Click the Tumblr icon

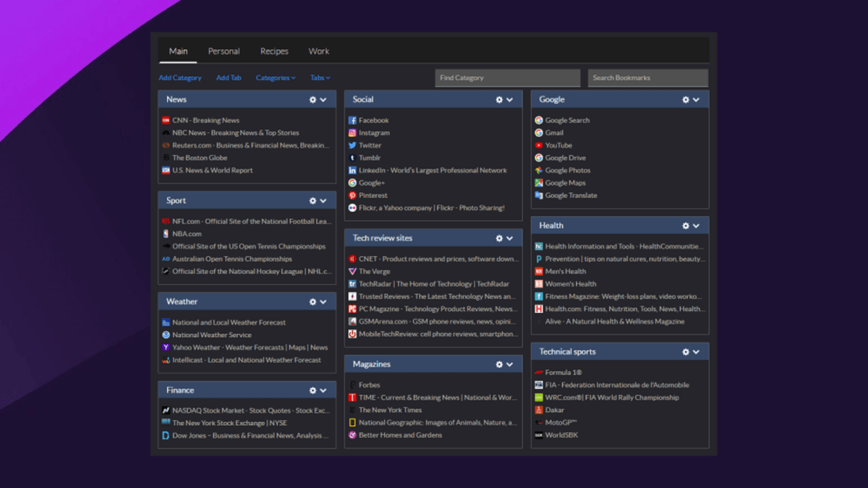pyautogui.click(x=354, y=158)
